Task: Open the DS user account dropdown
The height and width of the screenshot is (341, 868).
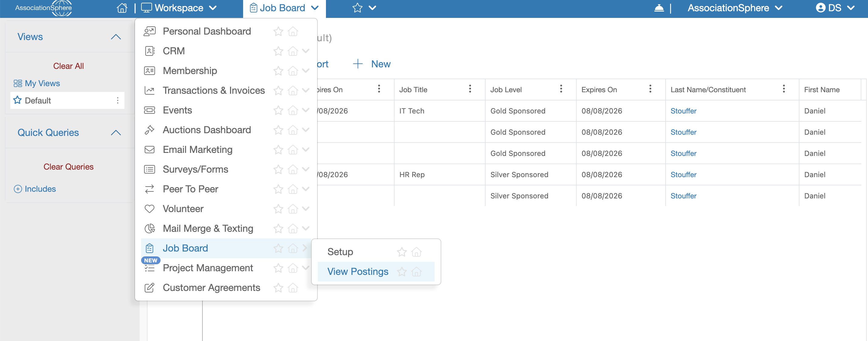Action: [835, 8]
